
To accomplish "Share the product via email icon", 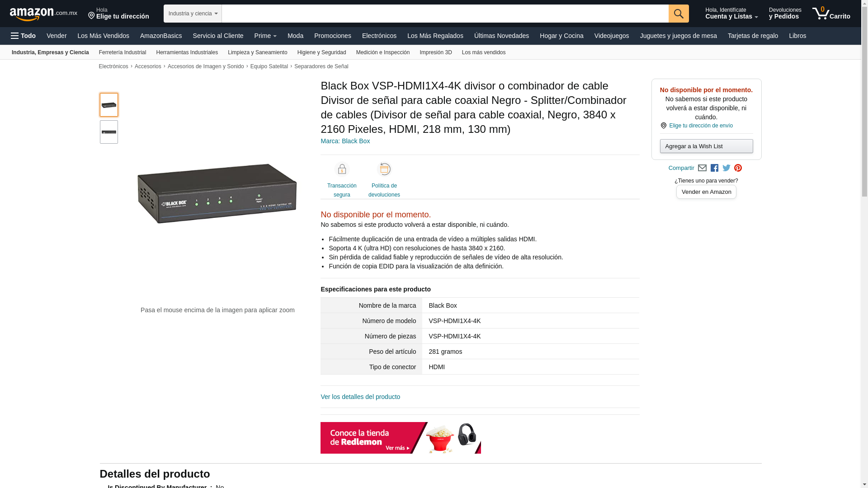I will point(702,168).
